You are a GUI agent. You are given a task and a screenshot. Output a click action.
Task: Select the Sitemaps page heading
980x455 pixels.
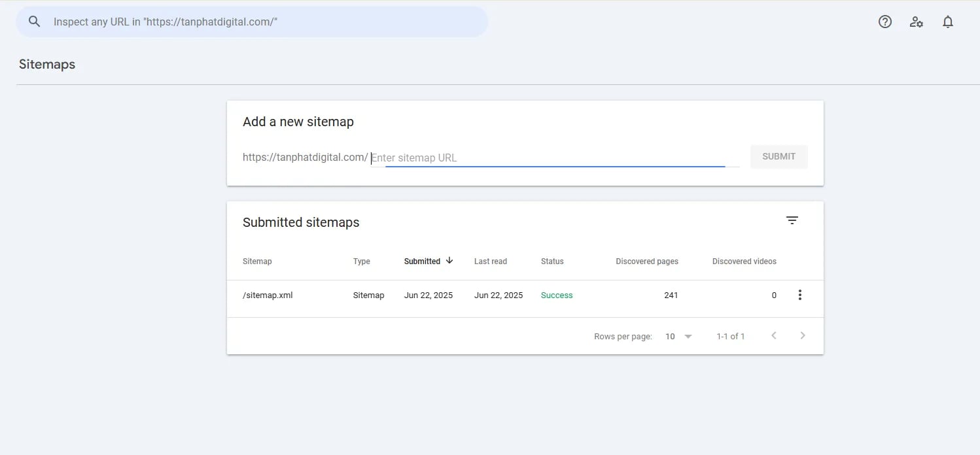pyautogui.click(x=46, y=64)
